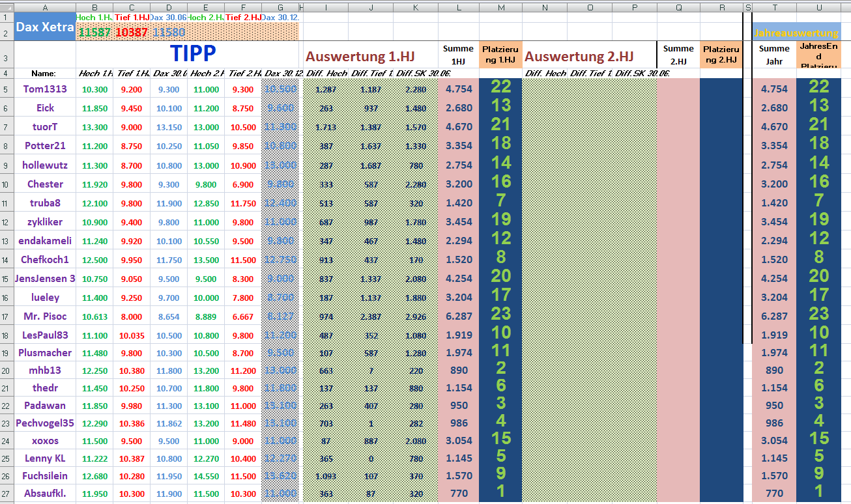Click the JahresEnd Platzierung header cell
This screenshot has height=504, width=851.
(818, 55)
